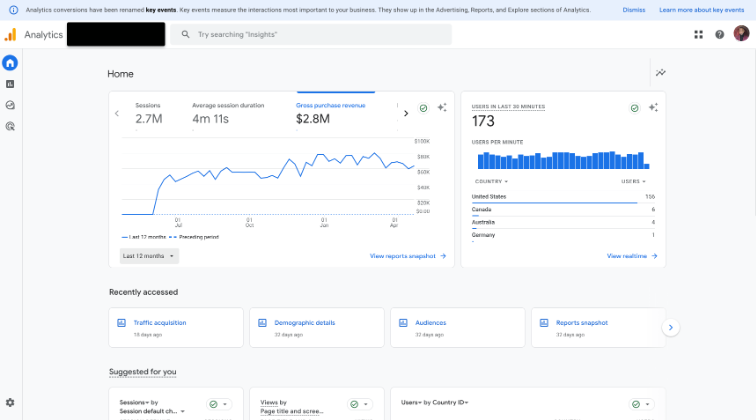Click the Germany row in country list
This screenshot has height=420, width=756.
[563, 236]
